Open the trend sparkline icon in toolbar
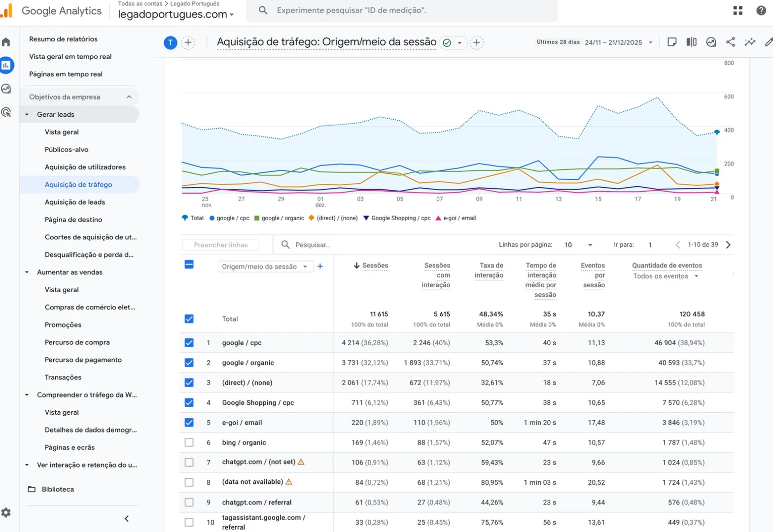The height and width of the screenshot is (532, 773). (x=750, y=42)
